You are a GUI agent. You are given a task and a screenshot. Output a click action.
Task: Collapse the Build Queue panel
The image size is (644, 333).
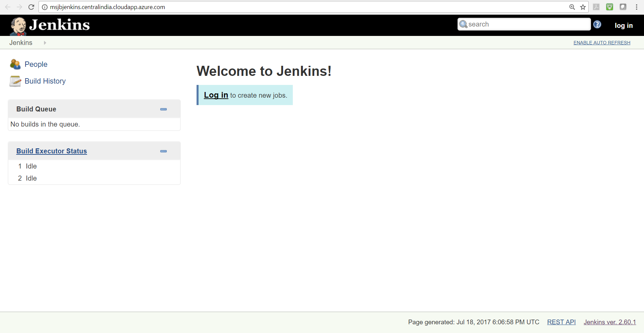click(163, 109)
